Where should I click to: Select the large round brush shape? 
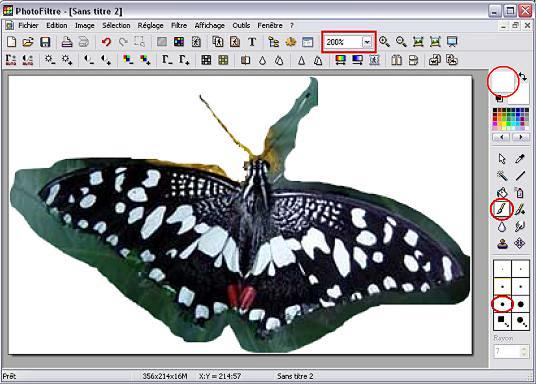[x=521, y=304]
